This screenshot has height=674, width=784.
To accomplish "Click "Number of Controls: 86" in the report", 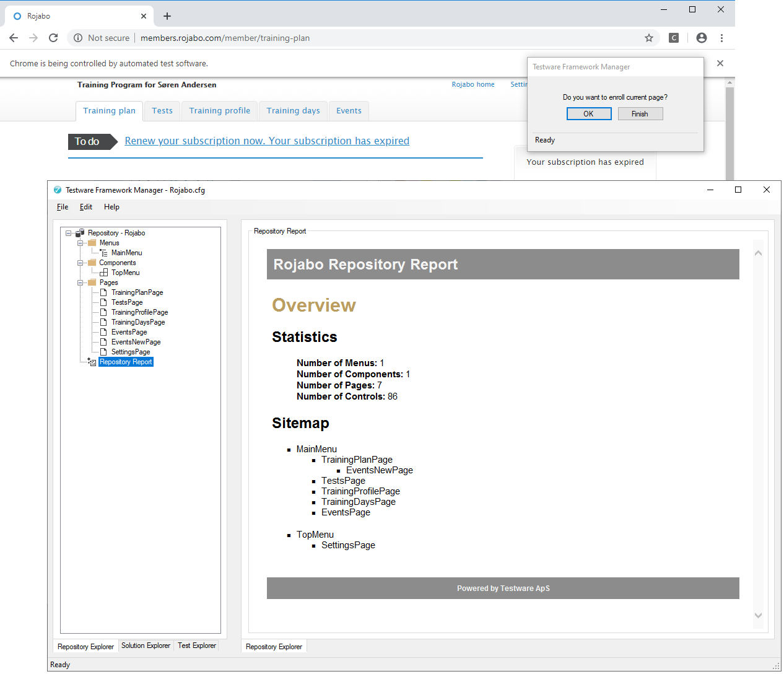I will point(347,396).
